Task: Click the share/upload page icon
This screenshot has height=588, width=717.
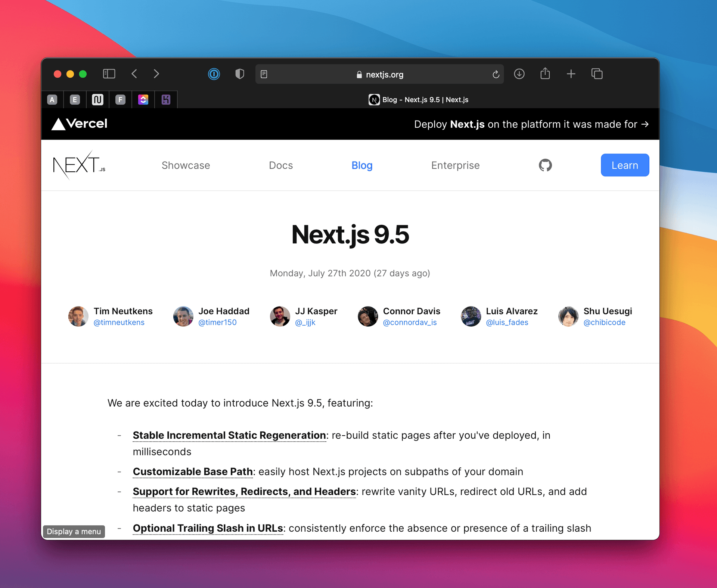Action: [544, 74]
